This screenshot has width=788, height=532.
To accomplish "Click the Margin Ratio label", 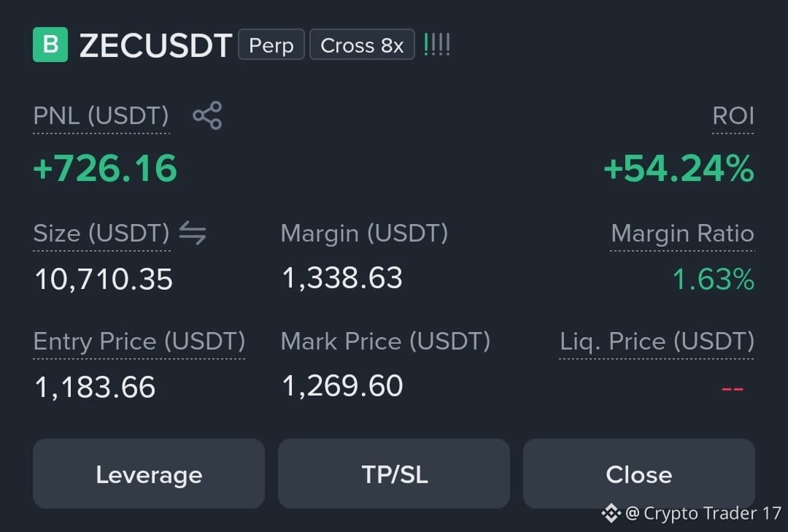I will click(682, 234).
